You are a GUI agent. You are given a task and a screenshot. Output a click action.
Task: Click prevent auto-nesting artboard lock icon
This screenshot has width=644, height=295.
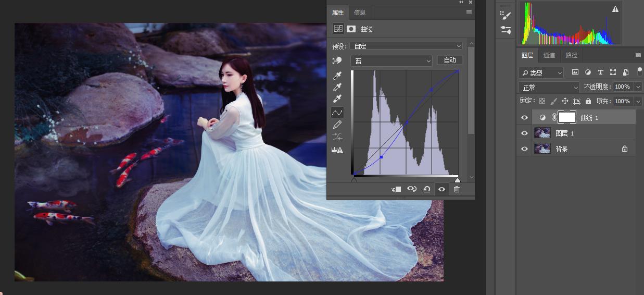point(576,101)
